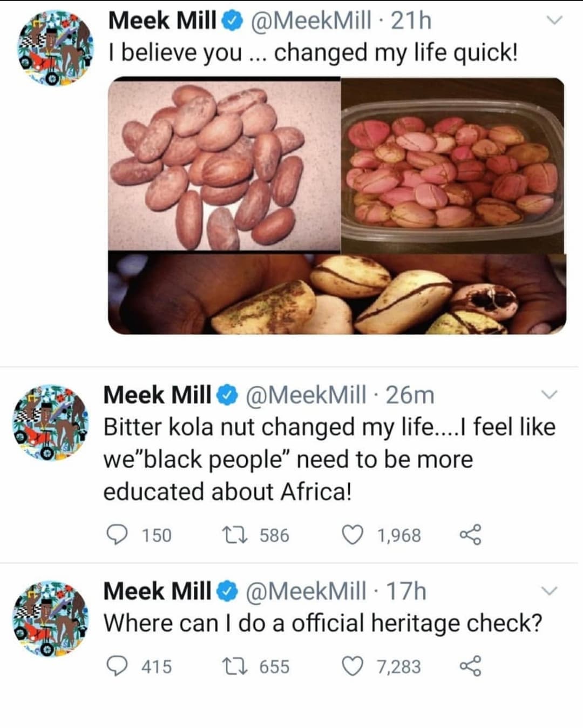Viewport: 583px width, 728px height.
Task: Open the options chevron on the 21h tweet
Action: pyautogui.click(x=554, y=21)
